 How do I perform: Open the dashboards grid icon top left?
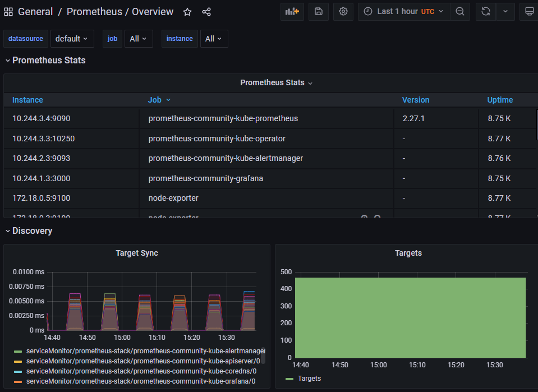tap(8, 11)
